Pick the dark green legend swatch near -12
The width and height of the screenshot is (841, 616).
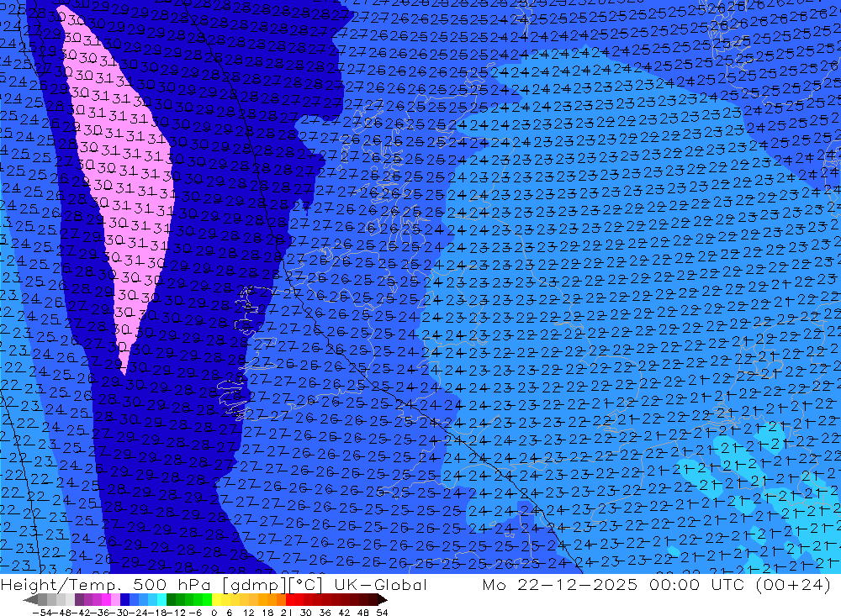coord(171,599)
